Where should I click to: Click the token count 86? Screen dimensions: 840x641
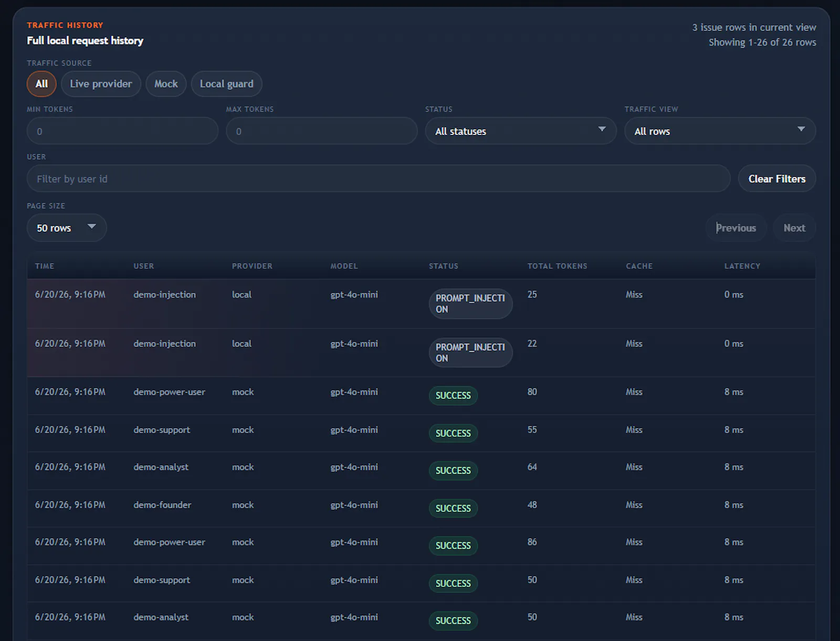532,542
